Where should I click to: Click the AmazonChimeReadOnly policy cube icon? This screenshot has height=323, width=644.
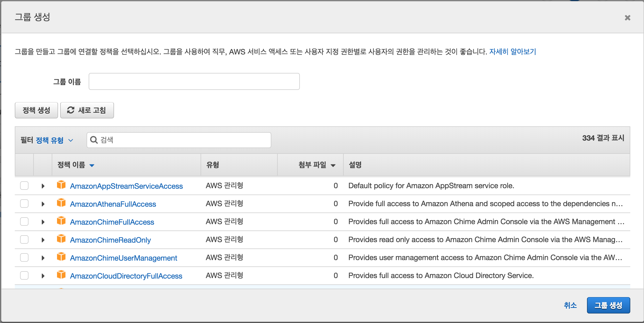point(61,239)
